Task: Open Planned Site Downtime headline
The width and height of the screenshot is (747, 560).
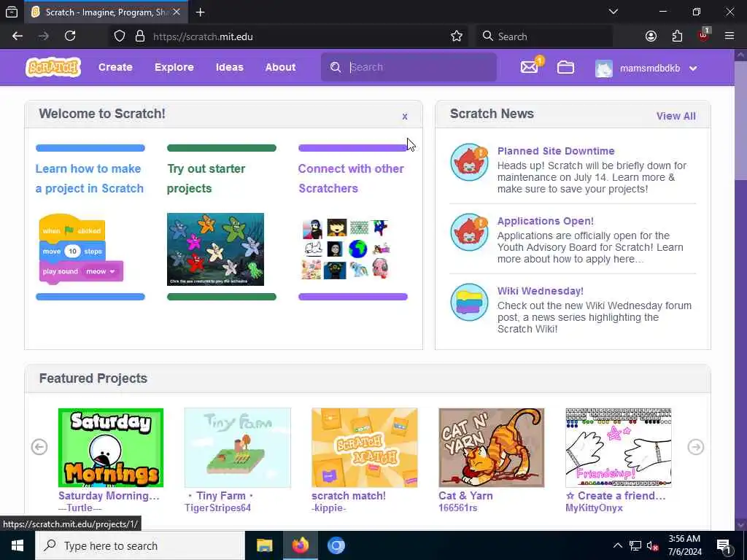Action: click(556, 151)
